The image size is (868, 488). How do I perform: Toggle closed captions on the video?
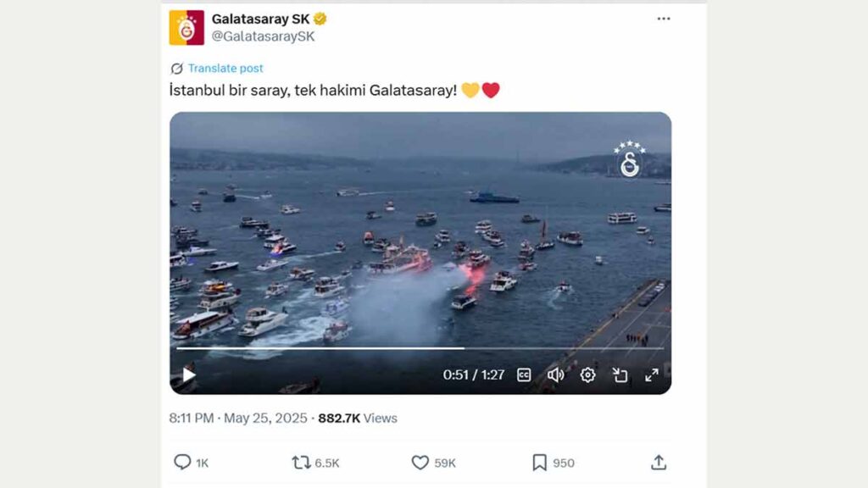[524, 375]
